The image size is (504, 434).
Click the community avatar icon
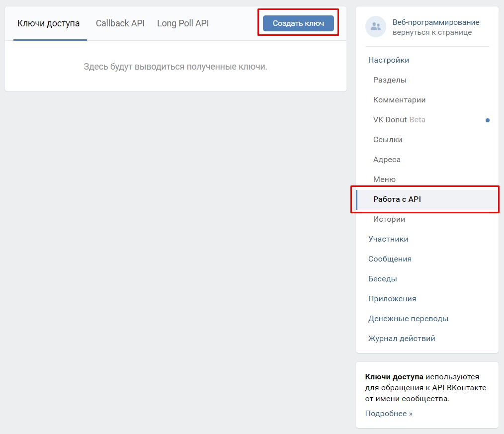point(376,27)
